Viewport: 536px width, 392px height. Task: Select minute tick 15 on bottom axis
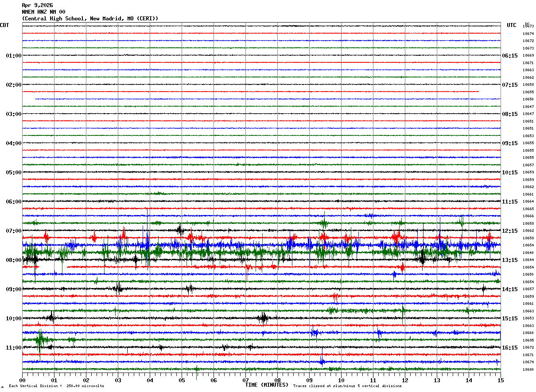tap(501, 380)
